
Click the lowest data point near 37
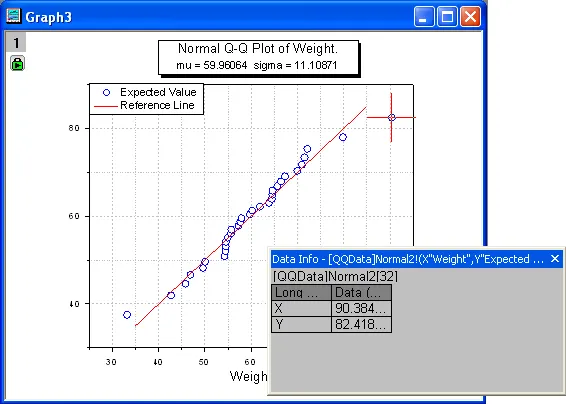pyautogui.click(x=127, y=315)
